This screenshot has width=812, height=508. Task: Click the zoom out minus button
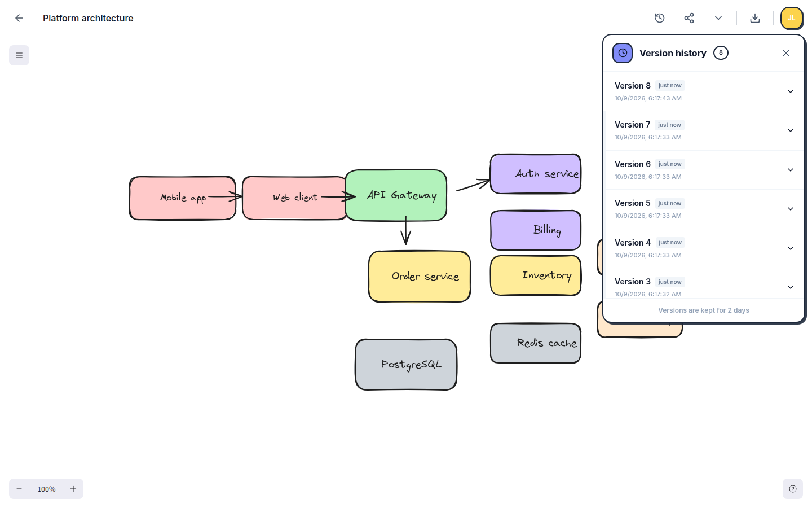[x=19, y=489]
